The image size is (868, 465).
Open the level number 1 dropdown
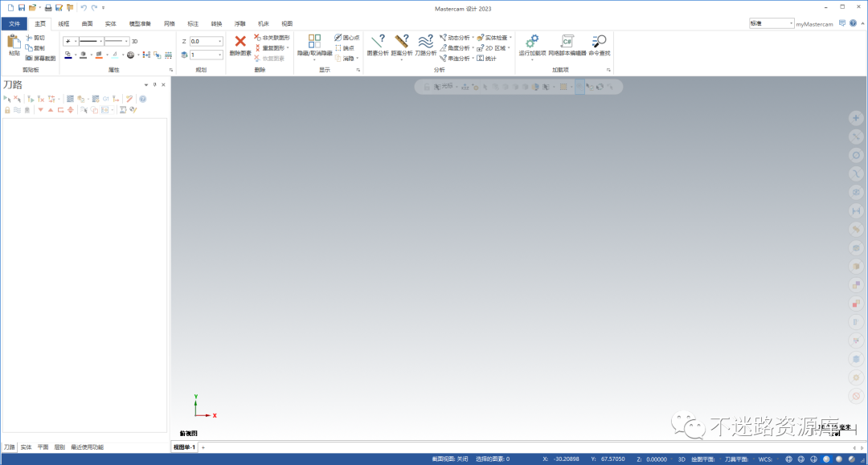pyautogui.click(x=219, y=55)
